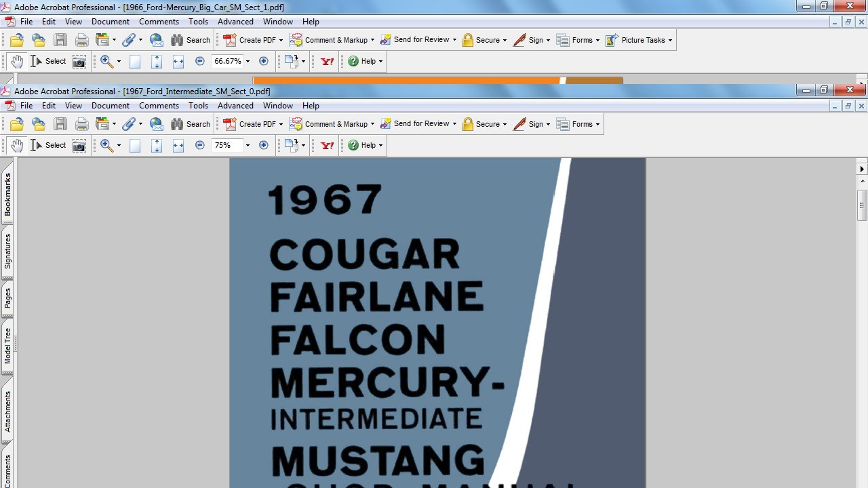Screen dimensions: 868x488
Task: Open Model Tree side panel tab
Action: point(7,346)
